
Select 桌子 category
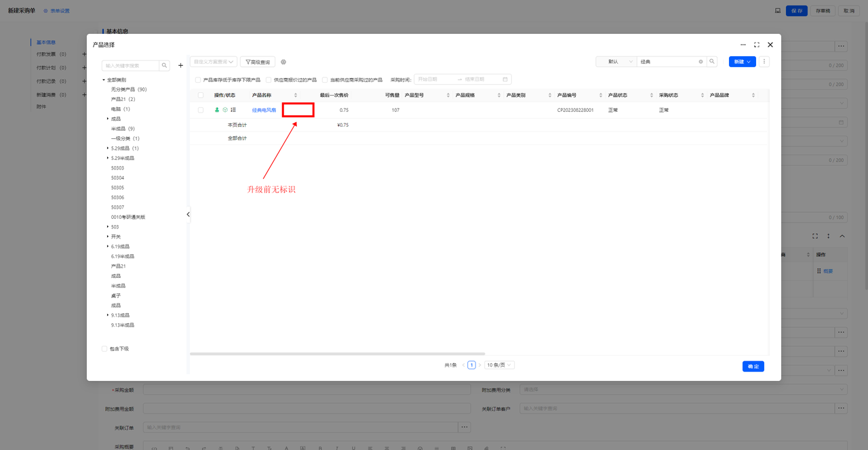pyautogui.click(x=116, y=295)
